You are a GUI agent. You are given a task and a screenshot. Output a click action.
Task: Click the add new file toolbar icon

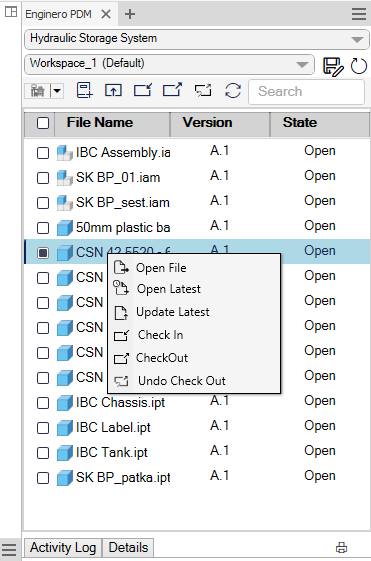tap(85, 90)
